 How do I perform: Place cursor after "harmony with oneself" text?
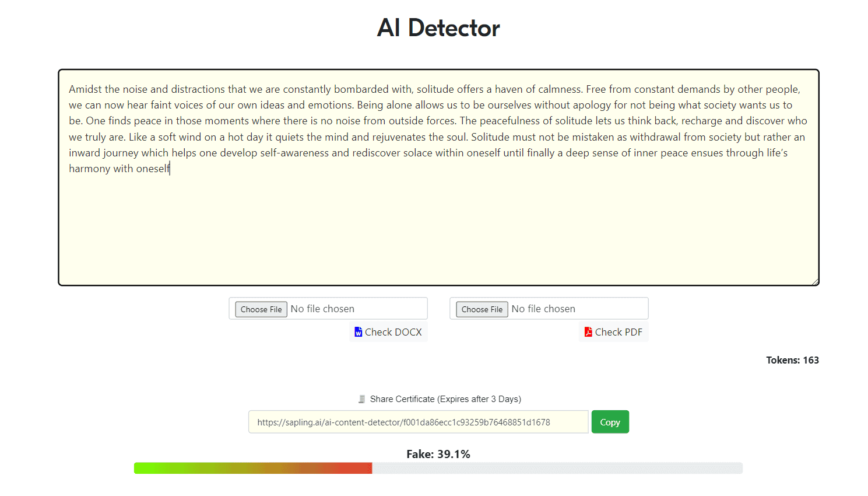[x=170, y=169]
